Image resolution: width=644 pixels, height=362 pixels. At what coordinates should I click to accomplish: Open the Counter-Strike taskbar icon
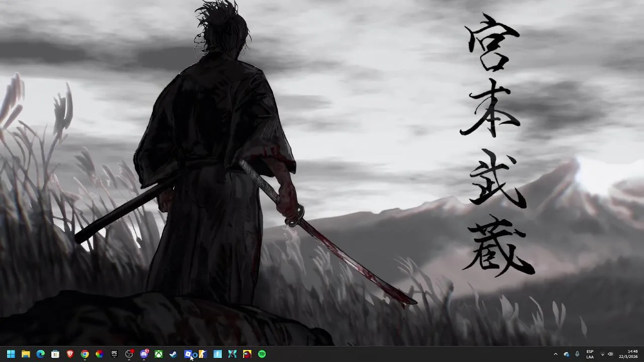click(203, 354)
